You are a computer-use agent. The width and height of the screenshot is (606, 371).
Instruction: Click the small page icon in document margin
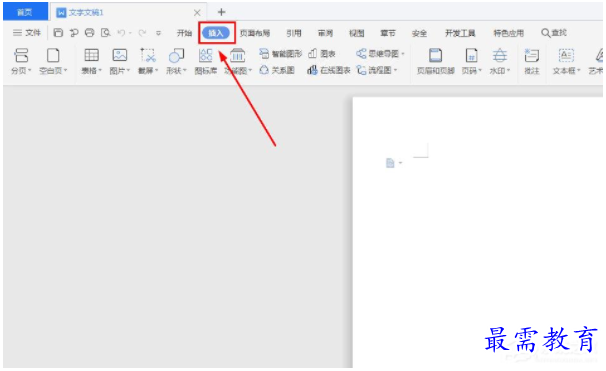(x=390, y=163)
